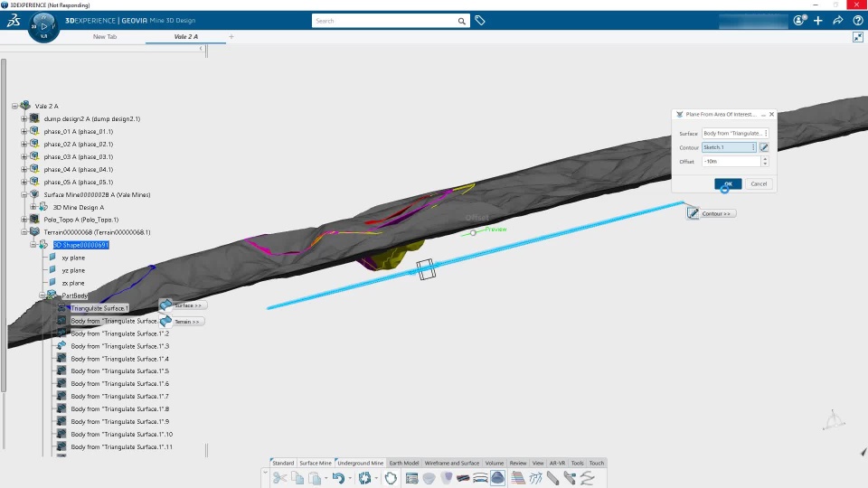868x488 pixels.
Task: Expand the phase_05 A tree node
Action: click(24, 182)
